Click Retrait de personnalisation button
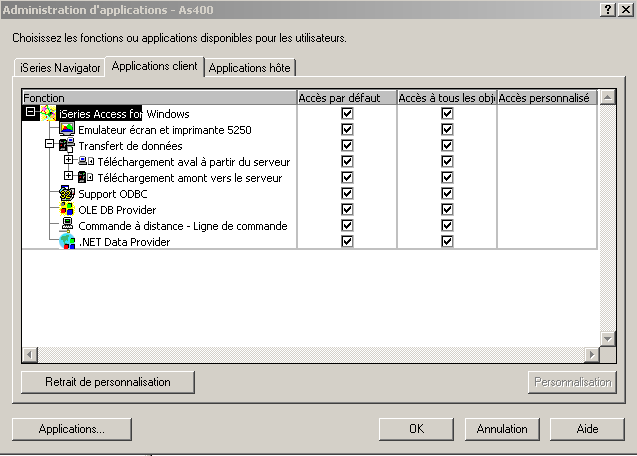 (108, 382)
